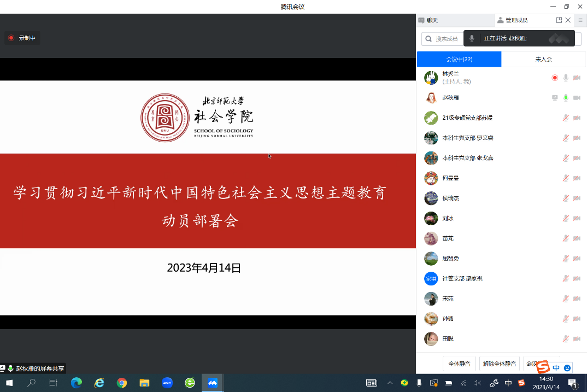Image resolution: width=587 pixels, height=392 pixels.
Task: Open the panel hamburger menu top right
Action: click(x=580, y=20)
